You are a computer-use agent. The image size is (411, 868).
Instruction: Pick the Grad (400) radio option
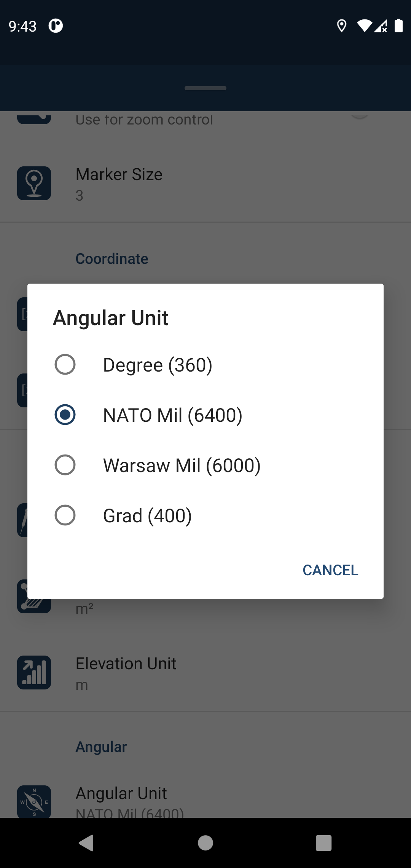(x=65, y=515)
